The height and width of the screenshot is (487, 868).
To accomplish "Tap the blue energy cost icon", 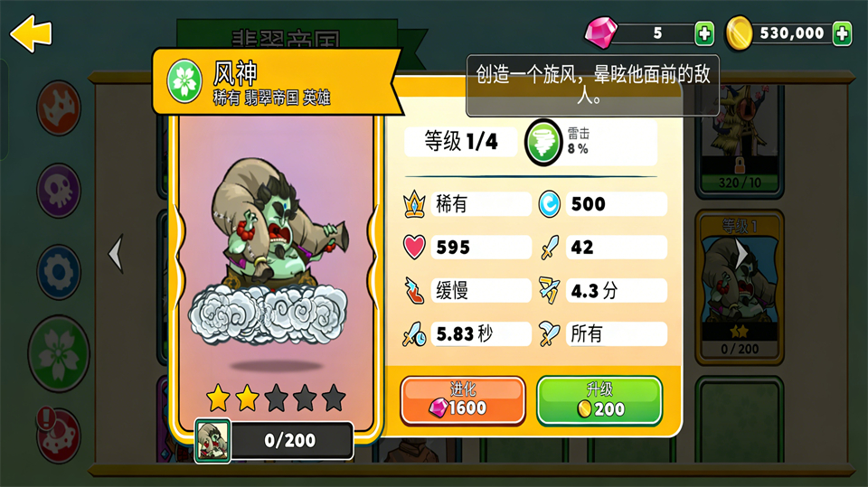I will [x=549, y=204].
